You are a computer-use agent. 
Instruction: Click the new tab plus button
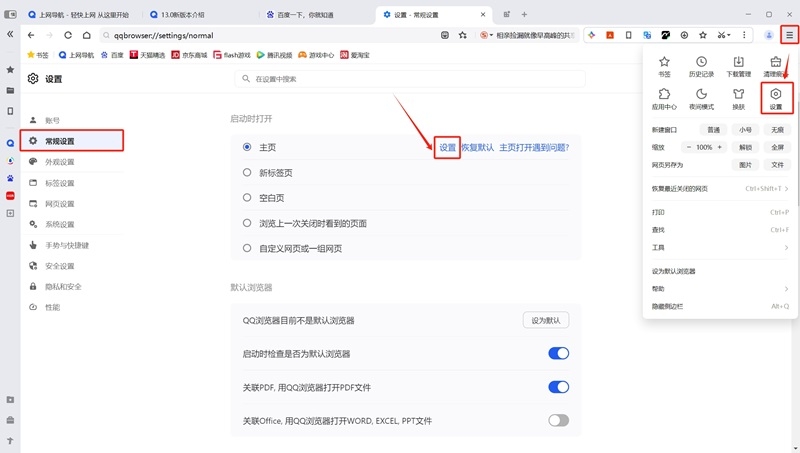tap(524, 14)
